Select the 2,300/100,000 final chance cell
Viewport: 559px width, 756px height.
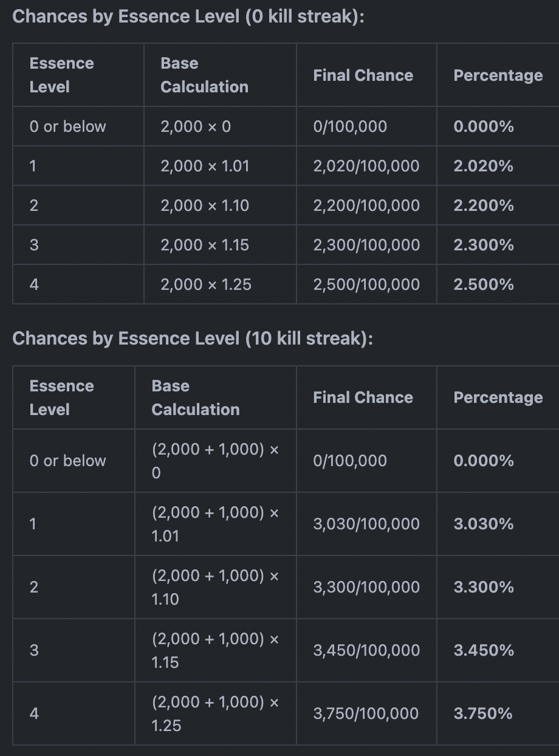tap(366, 245)
